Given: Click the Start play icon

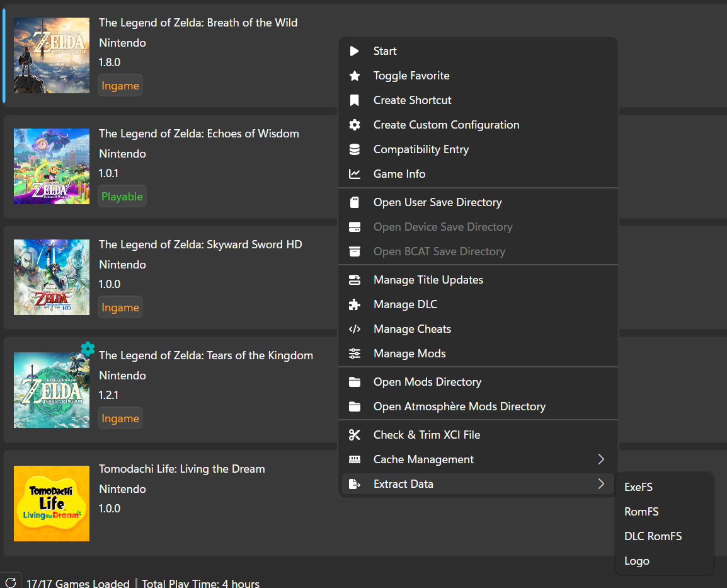Looking at the screenshot, I should click(354, 51).
